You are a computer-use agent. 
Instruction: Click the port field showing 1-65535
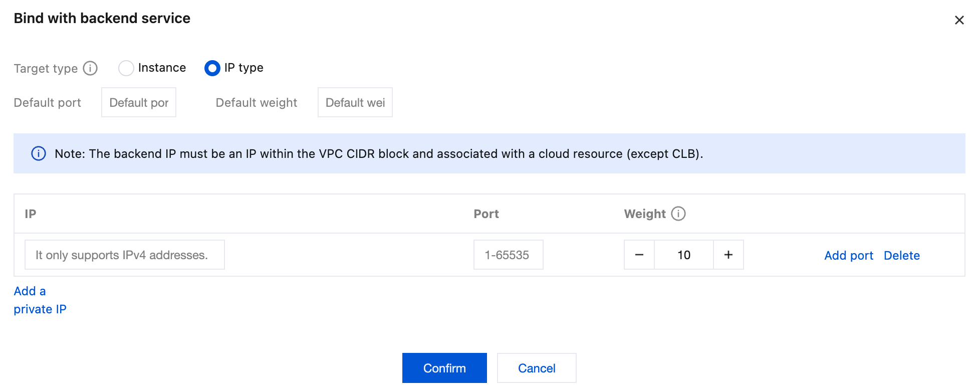[508, 255]
